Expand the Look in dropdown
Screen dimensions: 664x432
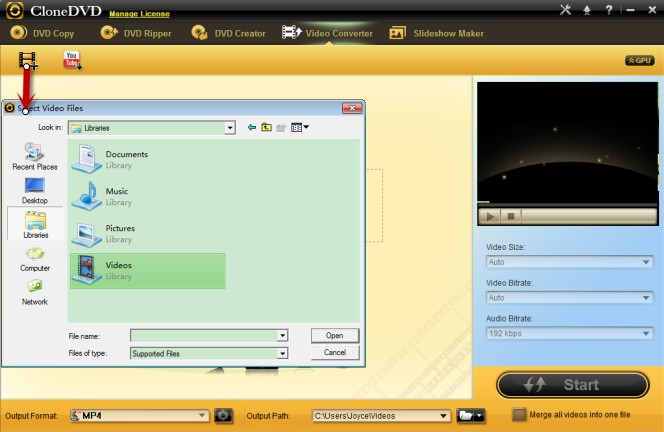(230, 127)
